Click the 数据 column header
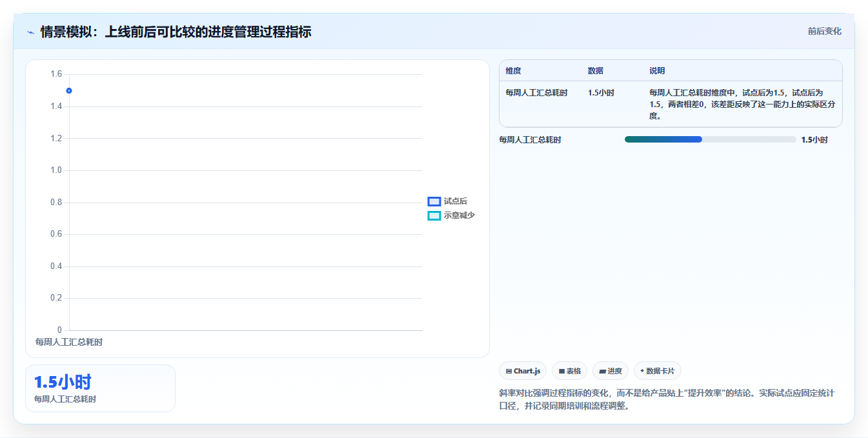Screen dimensions: 868x438 pyautogui.click(x=596, y=71)
